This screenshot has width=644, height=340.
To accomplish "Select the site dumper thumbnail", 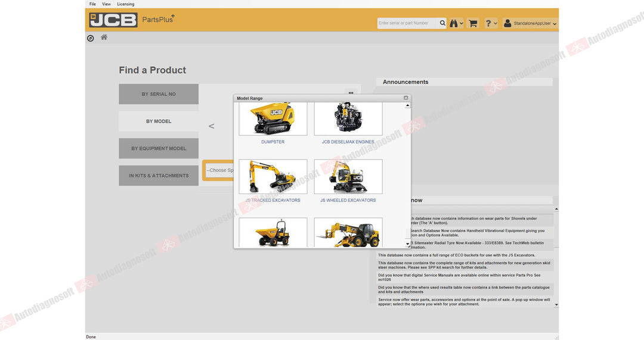I will (273, 233).
